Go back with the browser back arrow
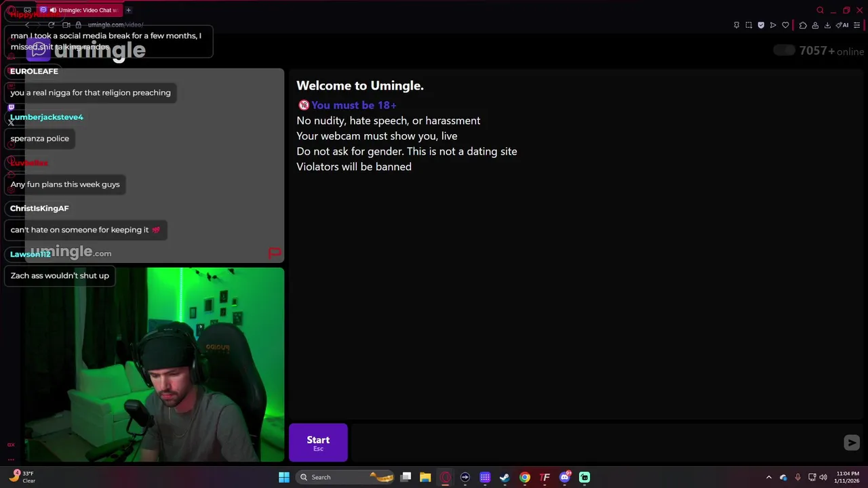 pyautogui.click(x=27, y=25)
